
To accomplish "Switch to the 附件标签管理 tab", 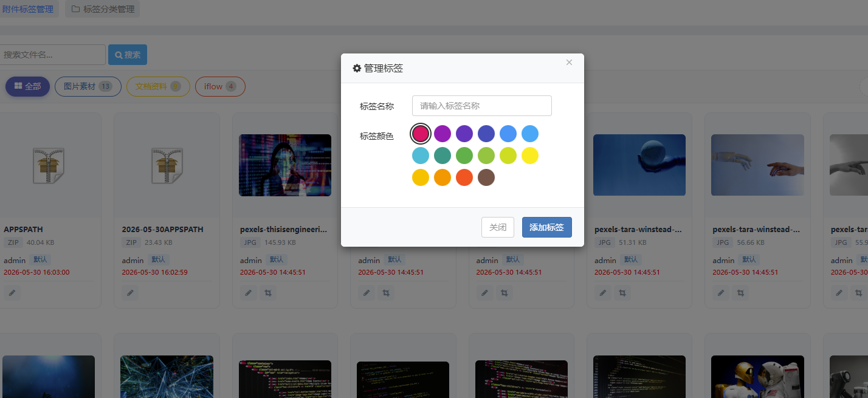I will (28, 9).
